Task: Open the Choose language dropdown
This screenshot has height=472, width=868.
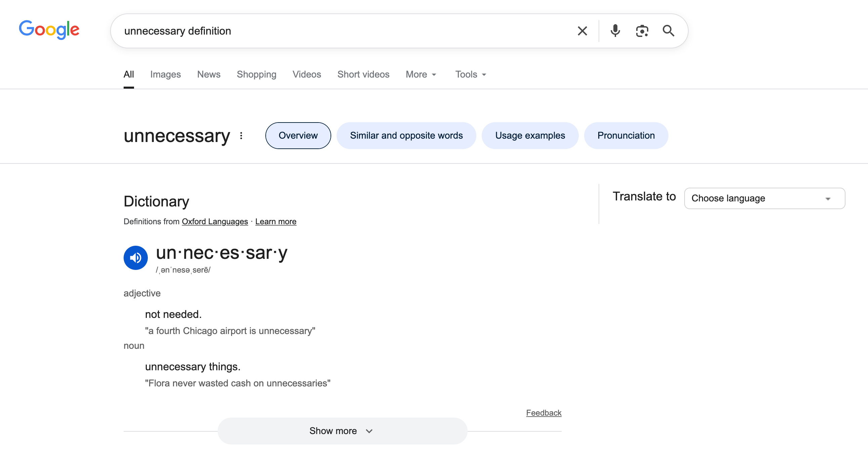Action: click(x=764, y=198)
